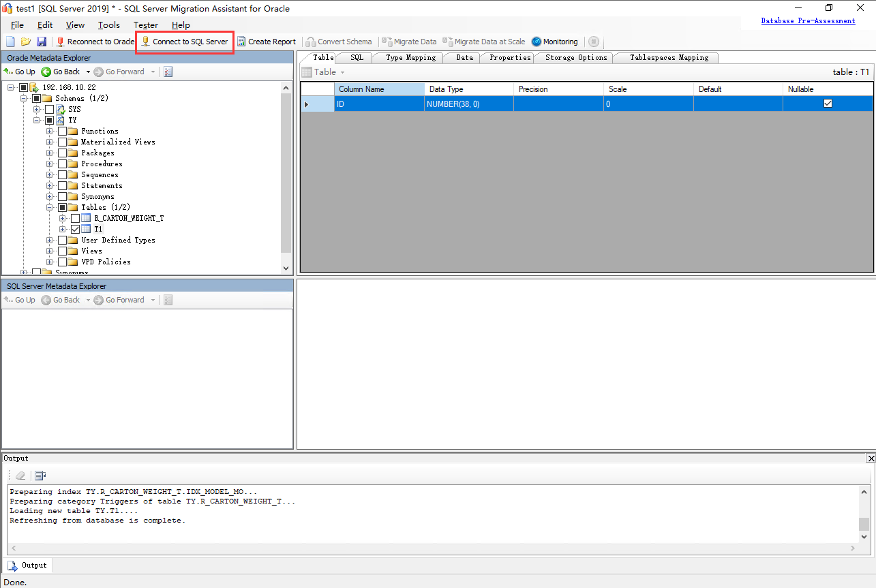This screenshot has width=876, height=588.
Task: Click the Output tab at the bottom
Action: click(x=28, y=566)
